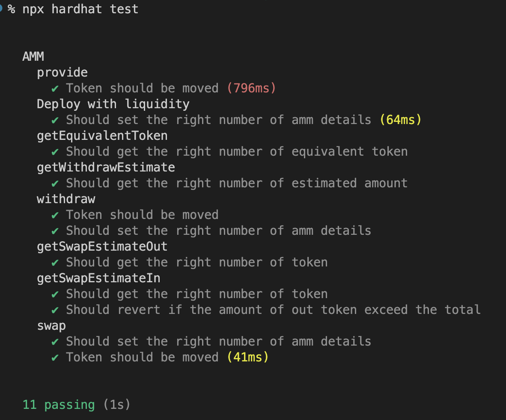Click the checkmark beside the 41ms swap test
Viewport: 506px width, 420px height.
(55, 358)
